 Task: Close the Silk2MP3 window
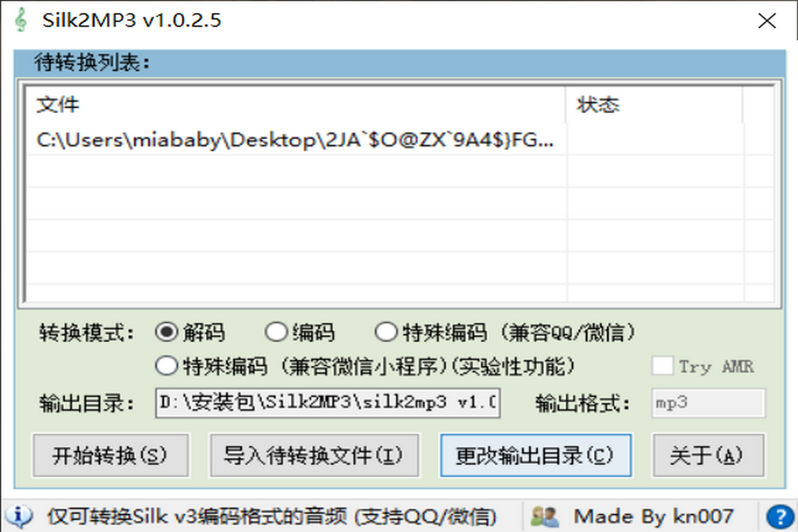[767, 21]
